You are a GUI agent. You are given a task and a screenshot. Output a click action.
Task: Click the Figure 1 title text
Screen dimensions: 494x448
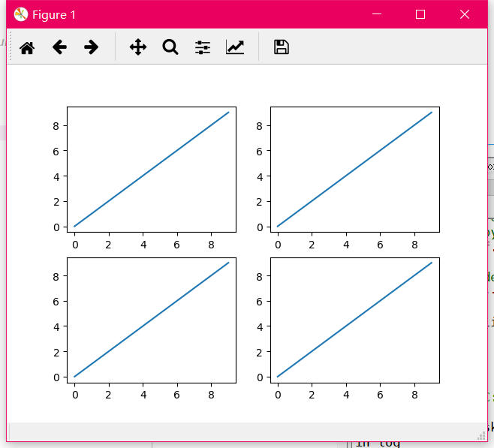click(x=54, y=15)
